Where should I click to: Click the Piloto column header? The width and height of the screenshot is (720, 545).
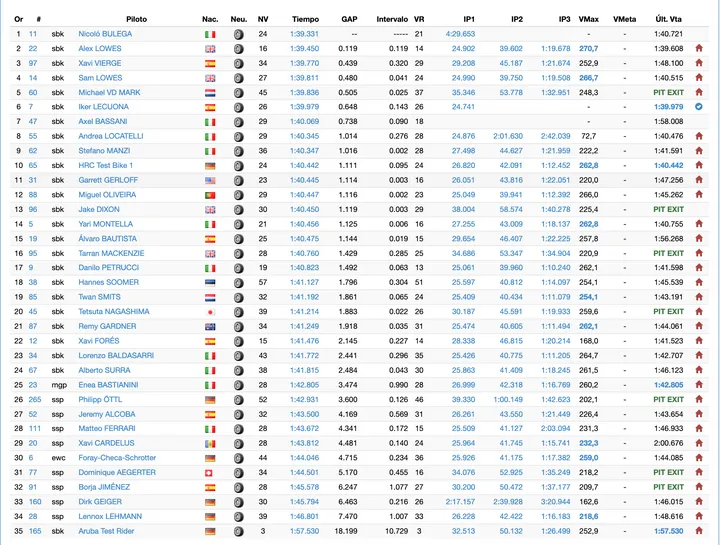coord(136,19)
